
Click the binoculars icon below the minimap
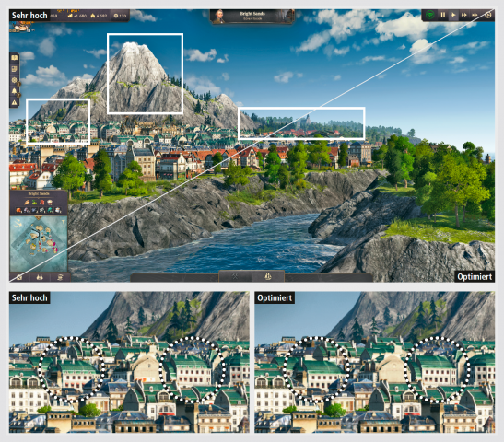40,277
